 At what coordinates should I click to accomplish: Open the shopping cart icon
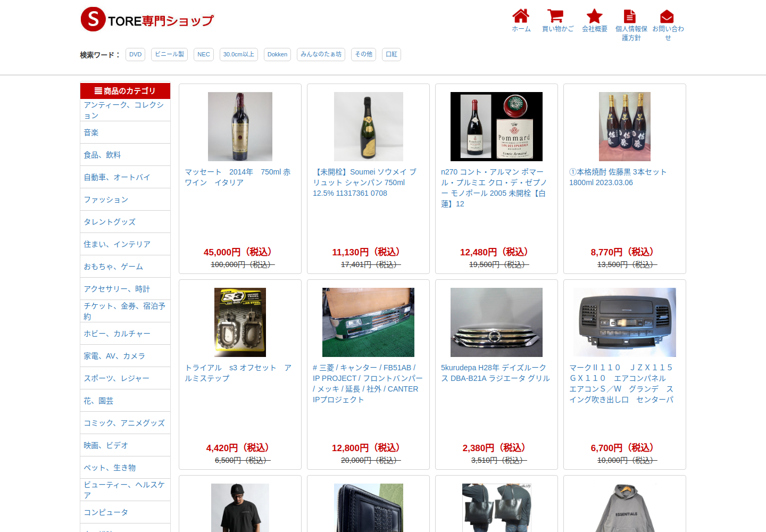[x=555, y=16]
